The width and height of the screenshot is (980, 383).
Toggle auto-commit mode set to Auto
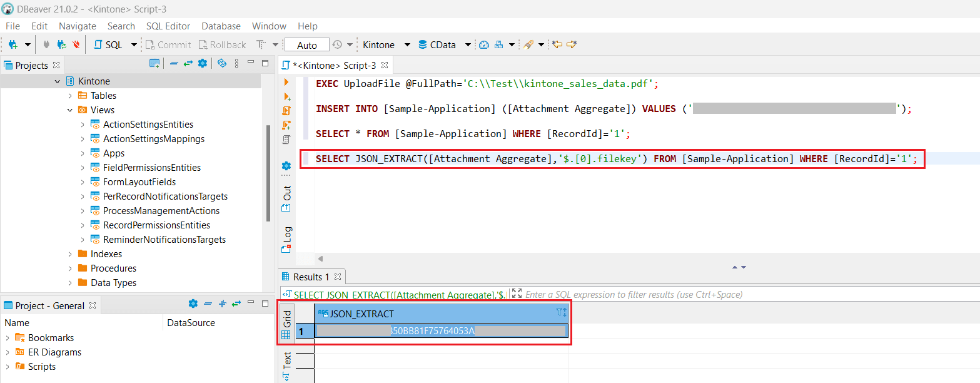coord(306,44)
